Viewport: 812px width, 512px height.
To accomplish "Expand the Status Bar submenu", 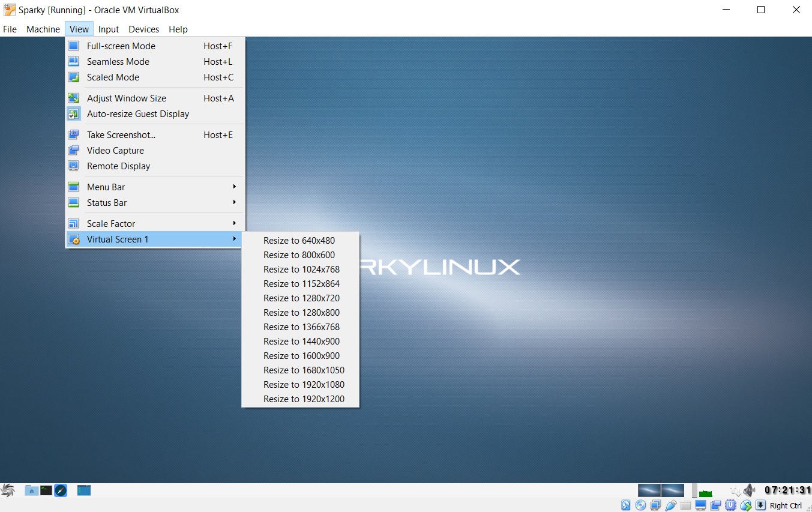I will point(155,203).
